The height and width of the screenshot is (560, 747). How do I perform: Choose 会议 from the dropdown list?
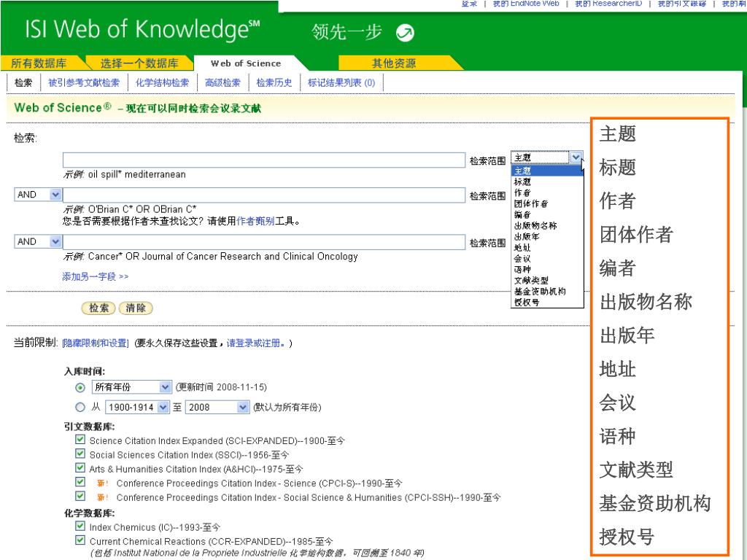pyautogui.click(x=547, y=259)
